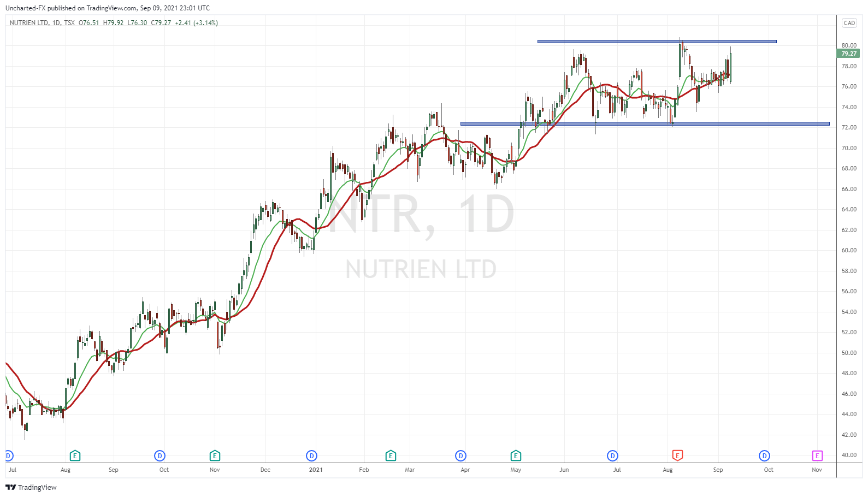
Task: Select the October 2020 dividend D marker
Action: (x=160, y=455)
